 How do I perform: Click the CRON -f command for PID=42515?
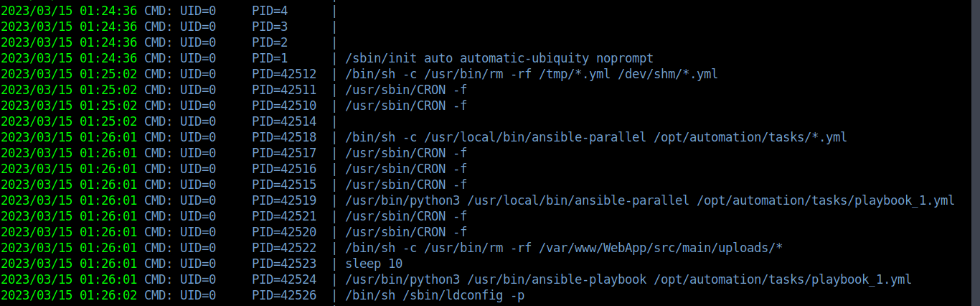coord(406,185)
